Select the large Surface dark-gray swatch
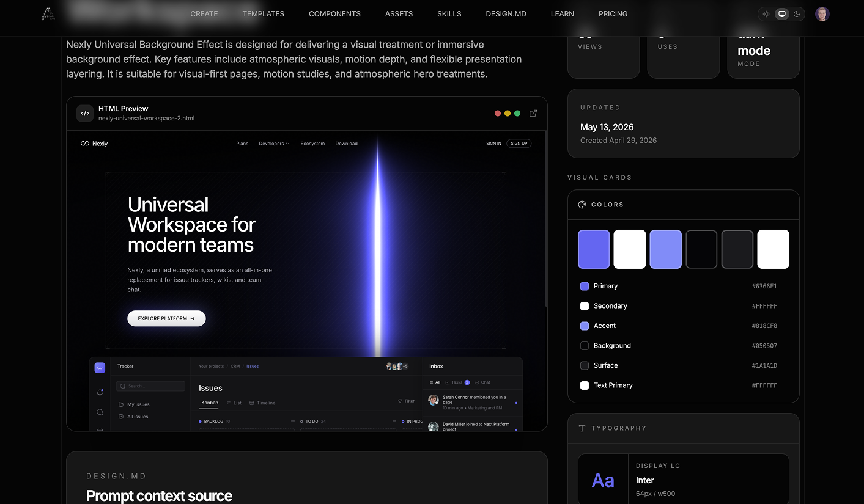 (737, 249)
